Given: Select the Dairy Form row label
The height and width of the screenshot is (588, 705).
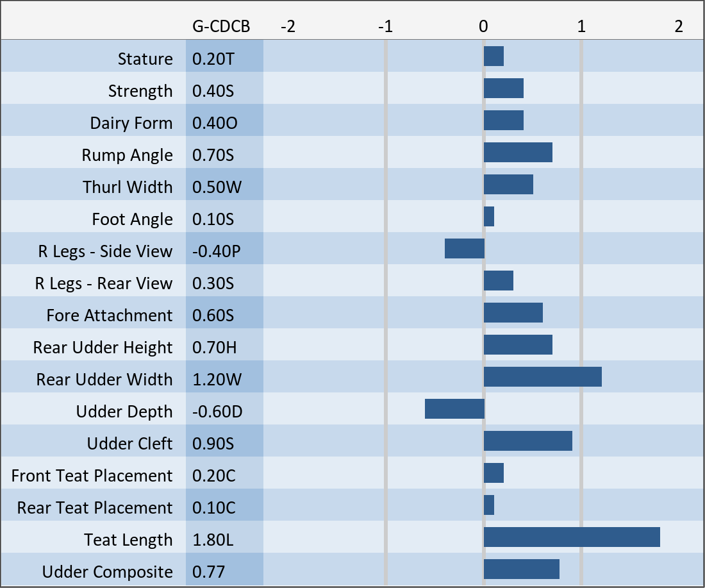Looking at the screenshot, I should [131, 123].
